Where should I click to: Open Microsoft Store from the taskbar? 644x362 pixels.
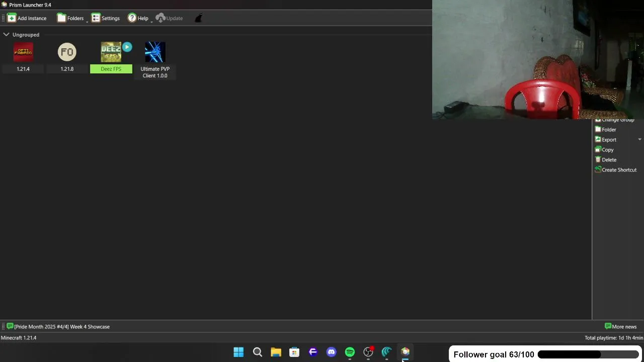click(x=294, y=352)
